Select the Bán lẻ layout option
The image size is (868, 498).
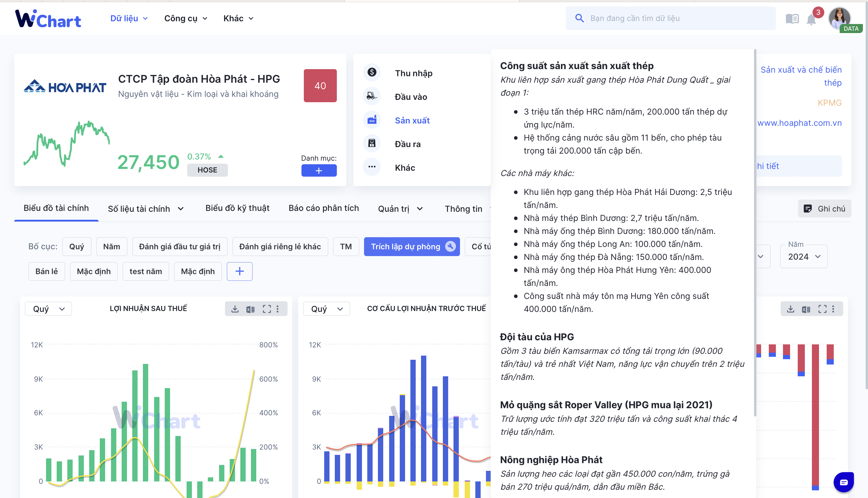coord(46,271)
